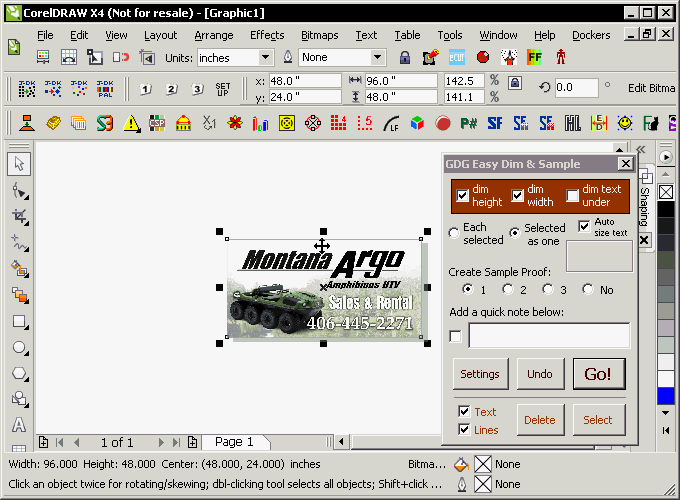Click the HL macro icon
680x500 pixels.
coord(572,124)
